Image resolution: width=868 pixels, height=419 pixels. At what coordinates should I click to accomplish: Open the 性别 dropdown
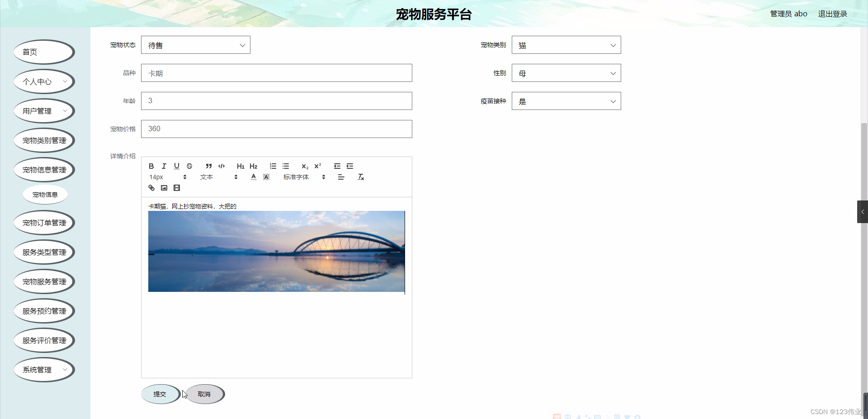tap(566, 73)
